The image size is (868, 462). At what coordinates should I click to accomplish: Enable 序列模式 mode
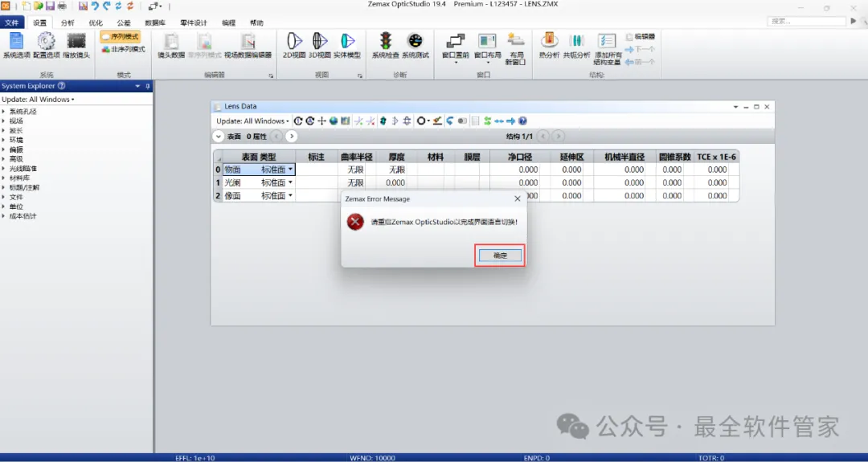click(120, 36)
